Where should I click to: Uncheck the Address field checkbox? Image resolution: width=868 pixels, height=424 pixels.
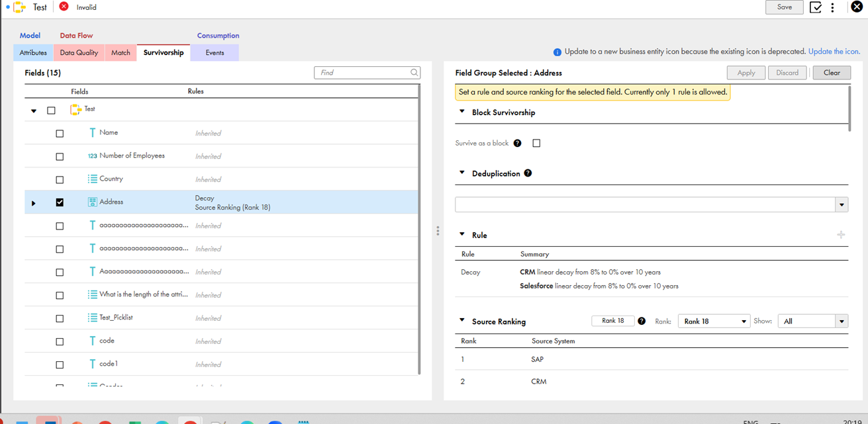point(60,202)
